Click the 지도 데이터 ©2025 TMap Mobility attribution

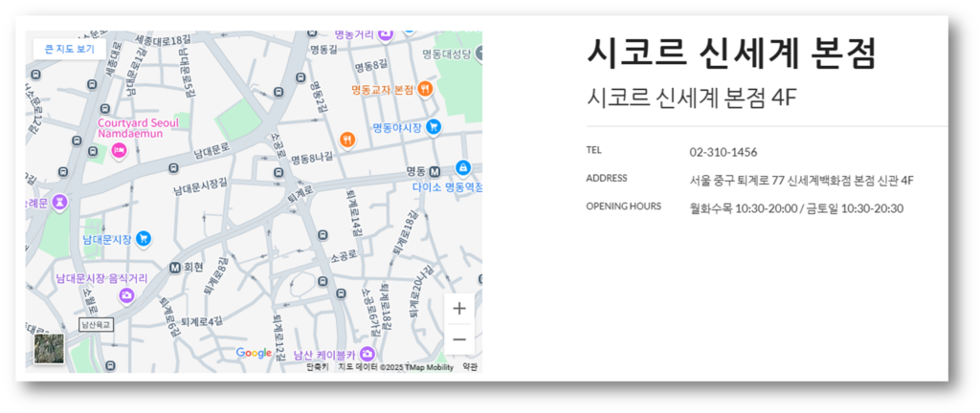pos(395,367)
